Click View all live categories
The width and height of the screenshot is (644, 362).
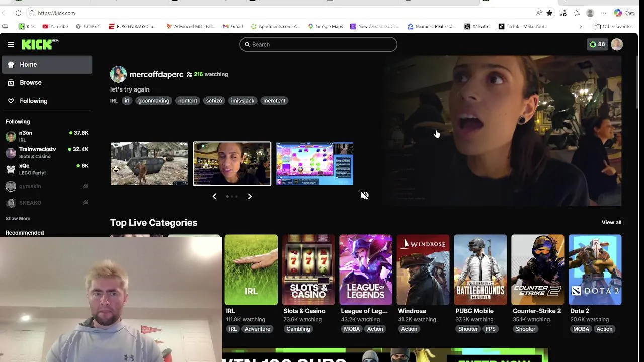(x=611, y=222)
